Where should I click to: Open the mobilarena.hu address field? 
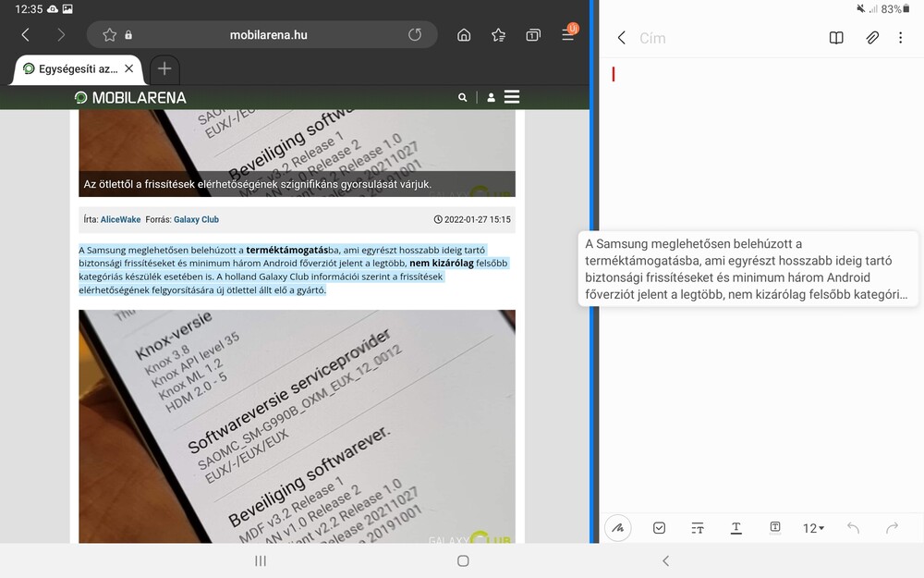[268, 35]
